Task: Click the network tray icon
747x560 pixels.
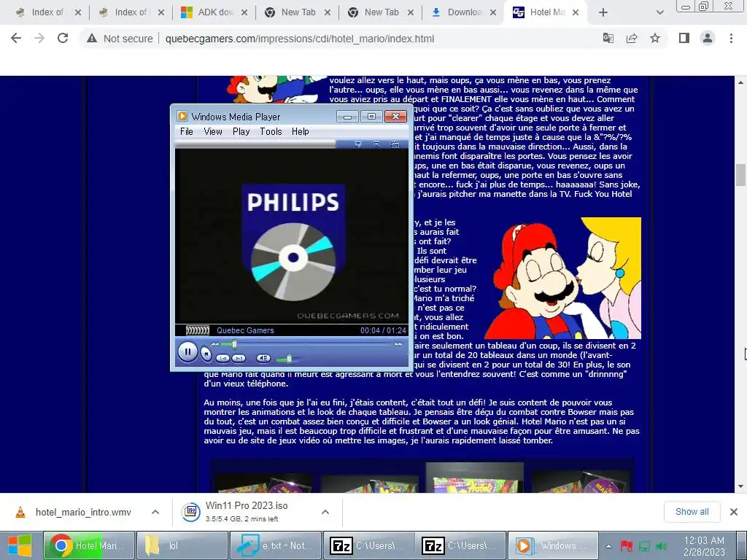Action: (x=644, y=546)
